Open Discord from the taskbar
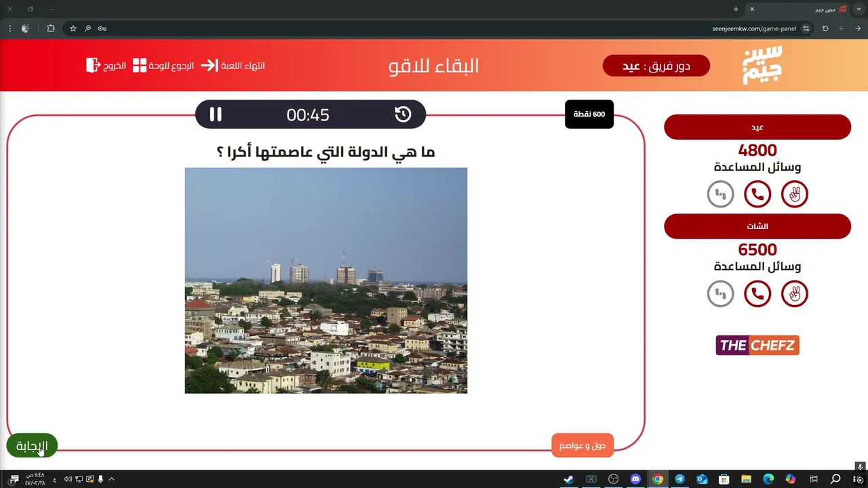The image size is (868, 488). 635,479
